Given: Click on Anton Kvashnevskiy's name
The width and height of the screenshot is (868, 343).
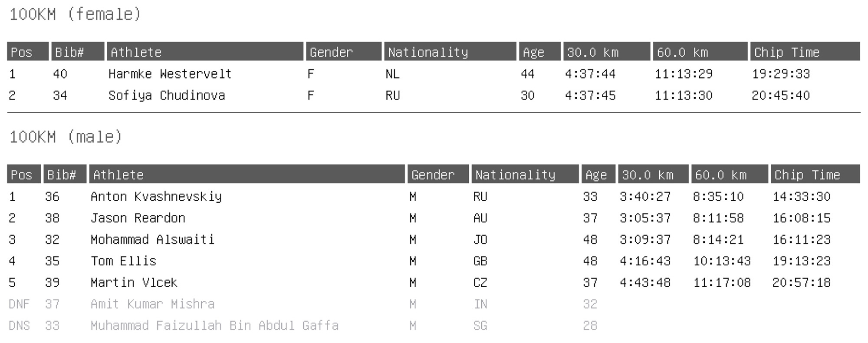Looking at the screenshot, I should click(156, 197).
